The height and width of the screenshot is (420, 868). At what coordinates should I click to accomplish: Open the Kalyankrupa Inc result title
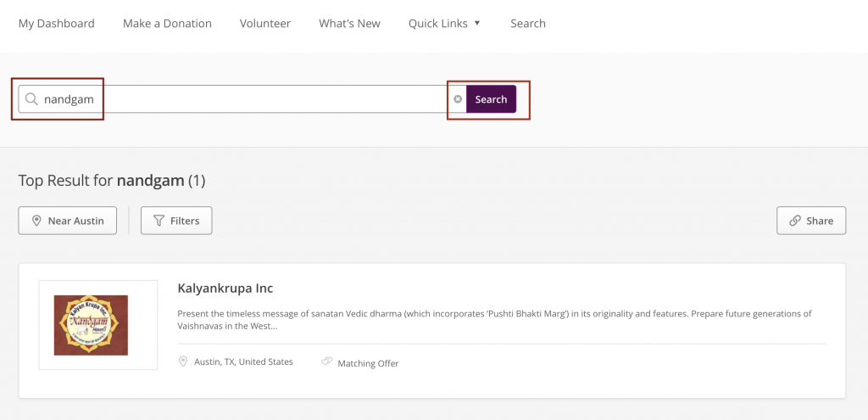[x=225, y=288]
